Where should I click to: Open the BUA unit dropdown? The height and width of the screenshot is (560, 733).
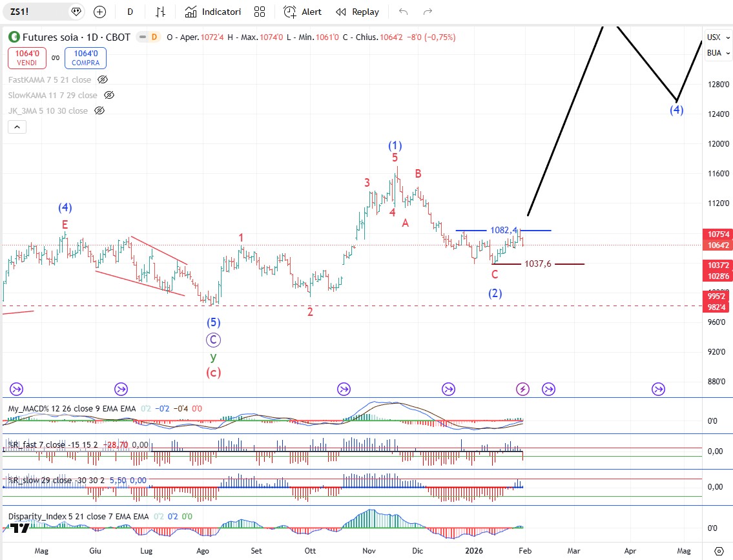[719, 53]
